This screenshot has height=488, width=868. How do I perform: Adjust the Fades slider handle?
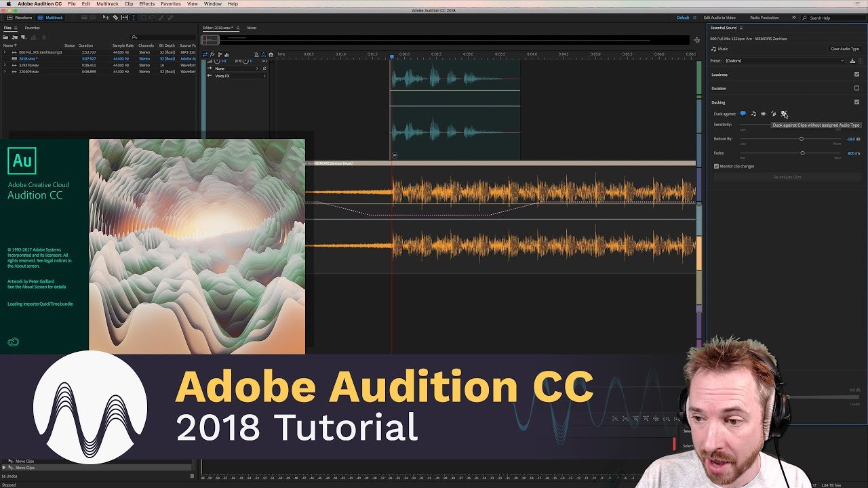pos(802,153)
